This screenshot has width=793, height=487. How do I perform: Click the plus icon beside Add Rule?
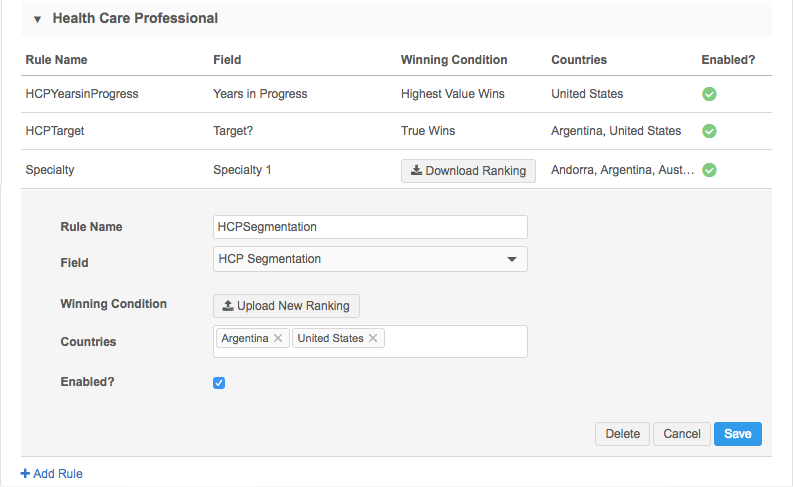(x=25, y=473)
